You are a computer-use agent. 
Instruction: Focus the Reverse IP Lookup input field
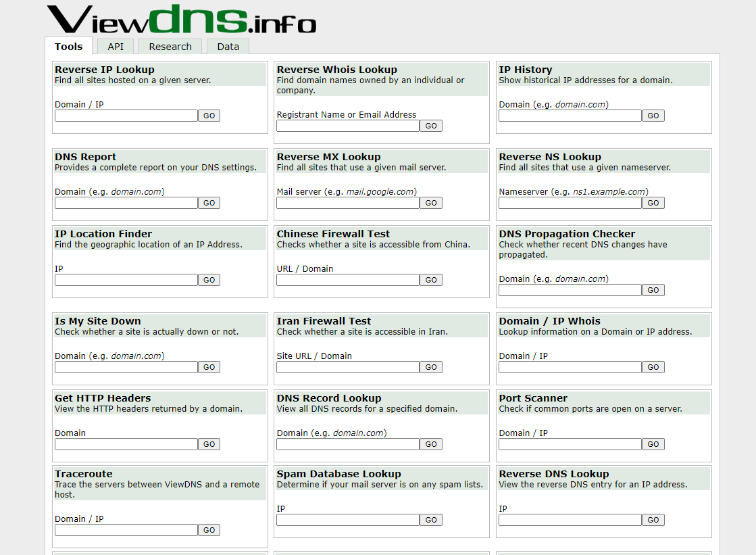(x=126, y=116)
